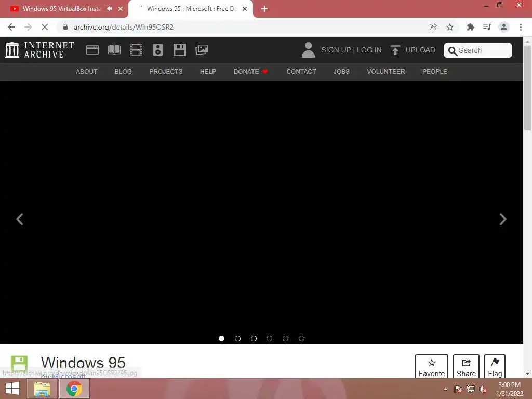Share this page via address bar icon

tap(433, 27)
